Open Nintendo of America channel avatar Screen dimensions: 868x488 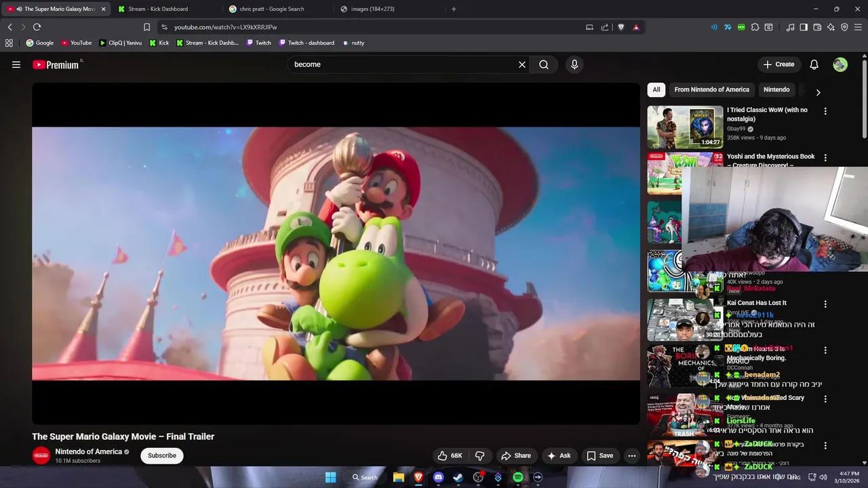(x=41, y=455)
